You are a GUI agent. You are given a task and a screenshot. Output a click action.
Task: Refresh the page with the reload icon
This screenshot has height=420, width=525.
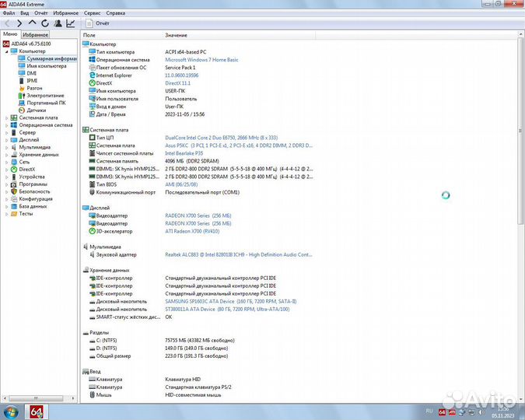45,23
